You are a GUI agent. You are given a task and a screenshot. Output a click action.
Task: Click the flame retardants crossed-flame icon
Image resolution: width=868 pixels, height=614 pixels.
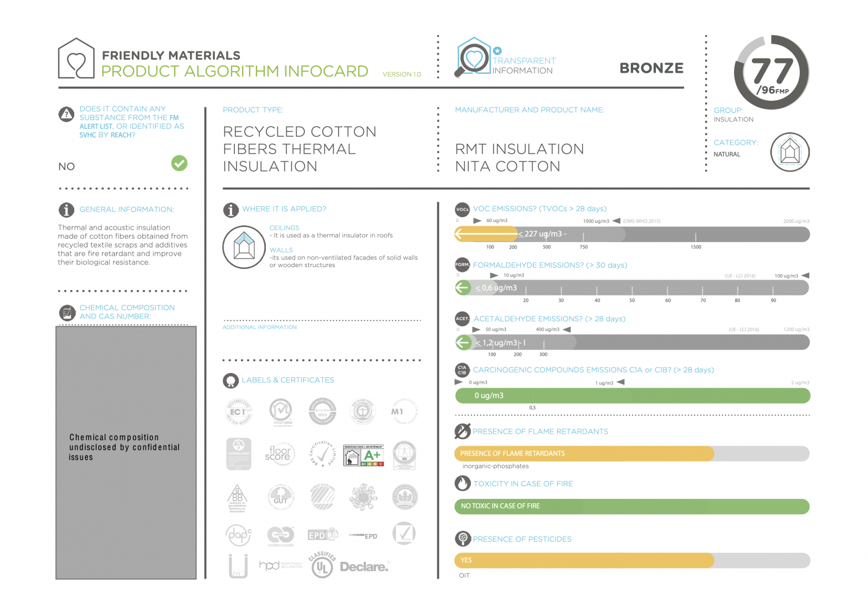click(x=462, y=432)
